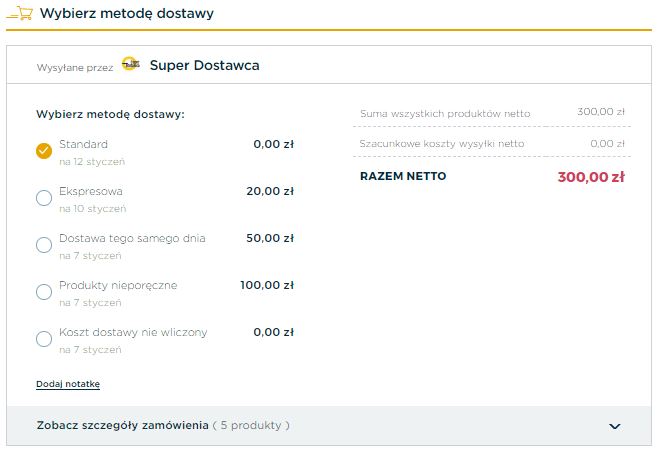659x451 pixels.
Task: Click the Super Dostawca supplier name
Action: 205,66
